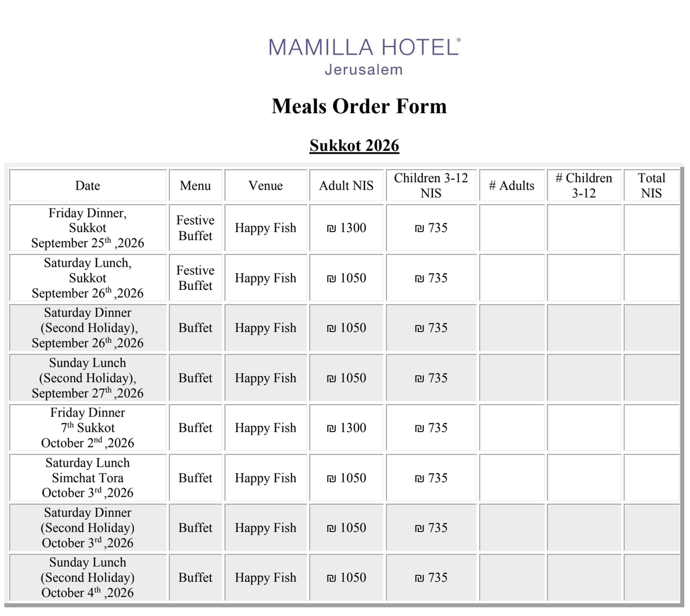Select the # Adults cell for Saturday Dinner September 26th

click(x=512, y=328)
